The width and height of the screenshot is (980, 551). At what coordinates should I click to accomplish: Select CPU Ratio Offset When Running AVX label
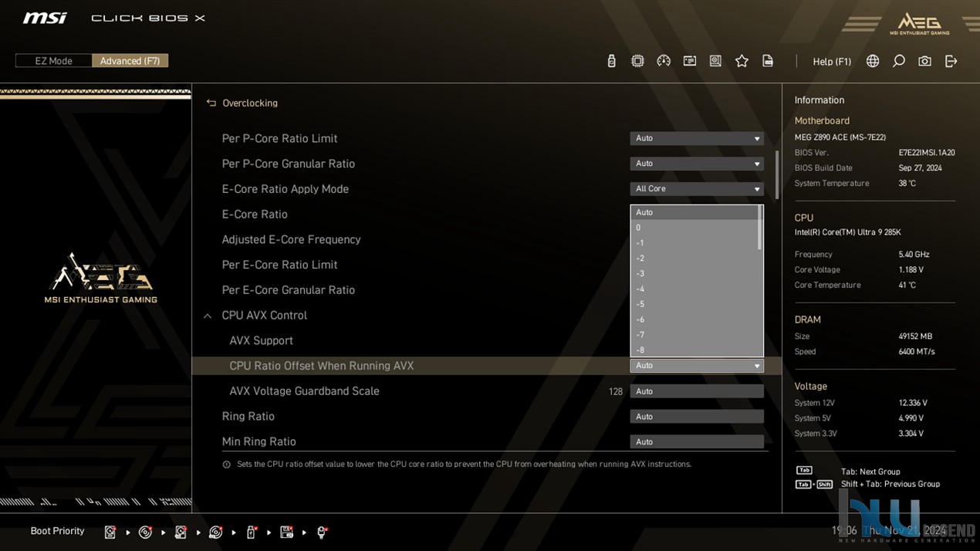[322, 366]
